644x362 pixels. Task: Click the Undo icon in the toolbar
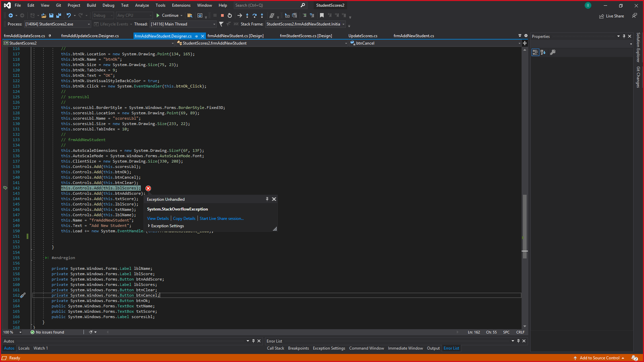(69, 15)
